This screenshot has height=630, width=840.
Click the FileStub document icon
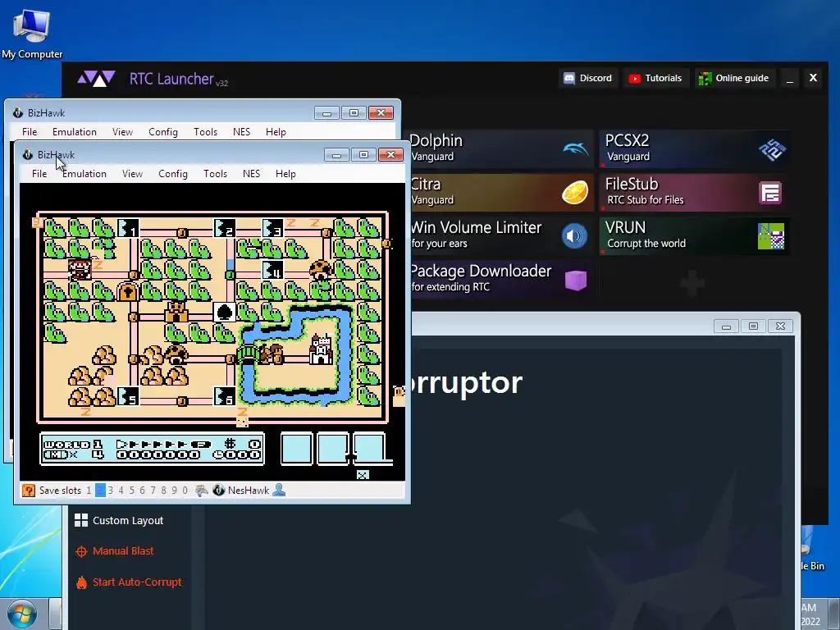770,193
